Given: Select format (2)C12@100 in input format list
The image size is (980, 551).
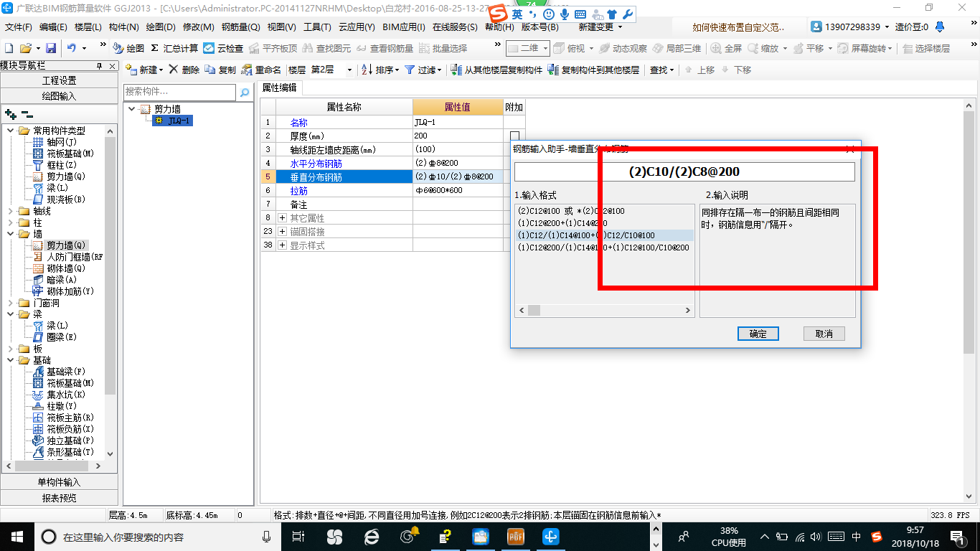Looking at the screenshot, I should 571,211.
